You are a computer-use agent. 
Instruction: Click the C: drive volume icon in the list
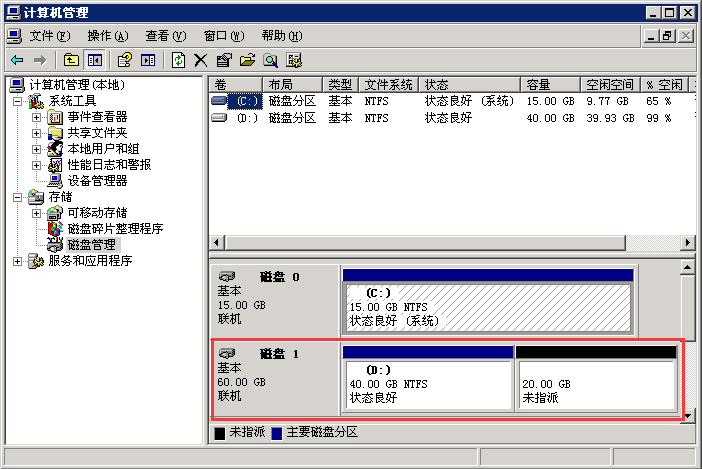[219, 101]
